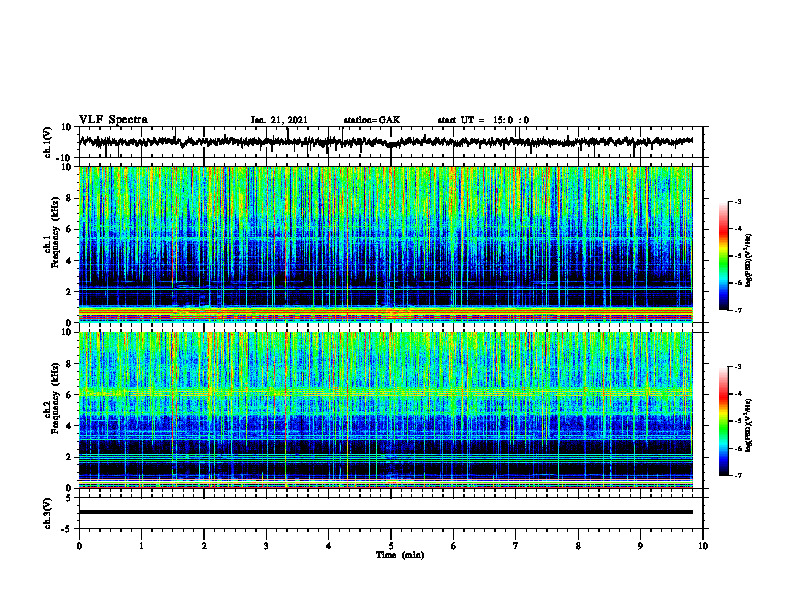Viewport: 792px width, 612px height.
Task: Click the time-axis tick label "5"
Action: (x=391, y=546)
